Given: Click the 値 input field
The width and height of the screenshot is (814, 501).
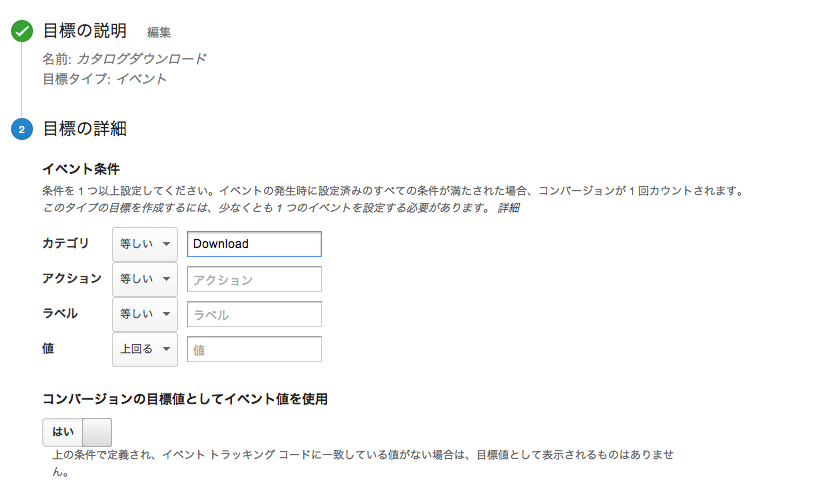Looking at the screenshot, I should [254, 349].
